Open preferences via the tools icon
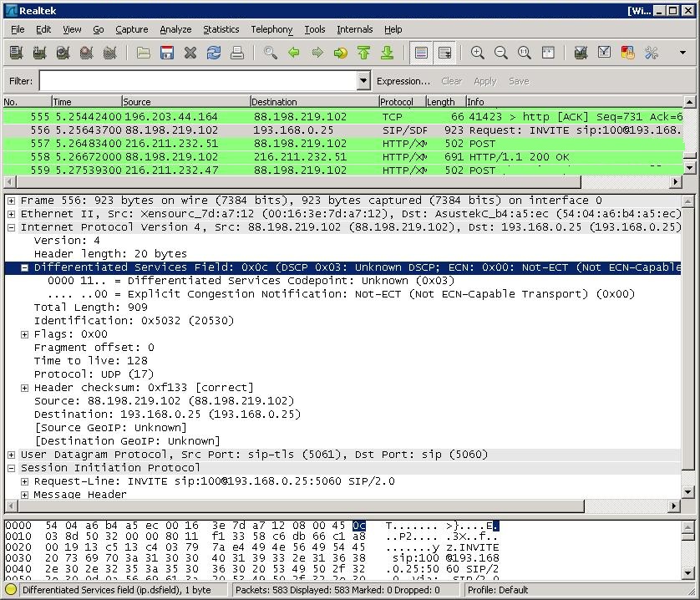This screenshot has height=600, width=700. 652,53
